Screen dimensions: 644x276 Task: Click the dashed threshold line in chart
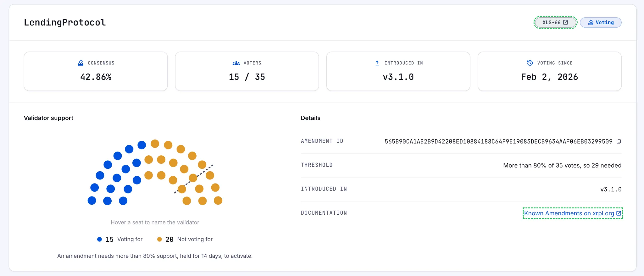[194, 179]
